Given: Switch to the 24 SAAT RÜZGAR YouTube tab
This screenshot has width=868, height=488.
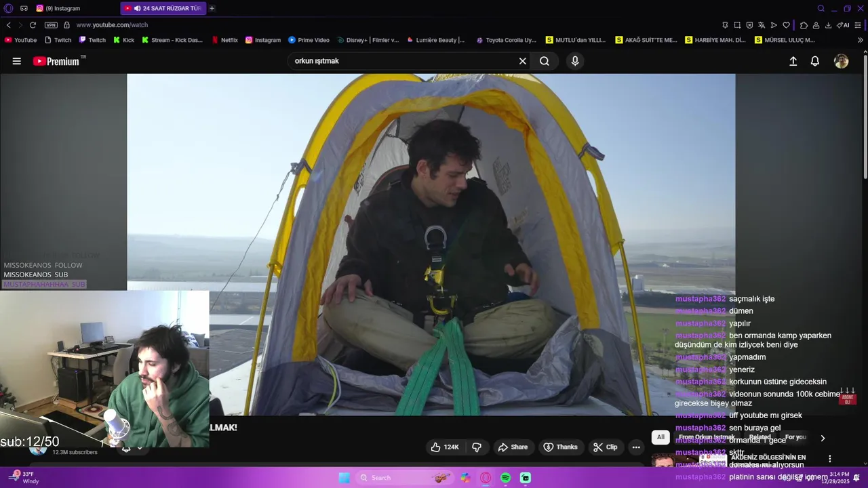Looking at the screenshot, I should (163, 8).
